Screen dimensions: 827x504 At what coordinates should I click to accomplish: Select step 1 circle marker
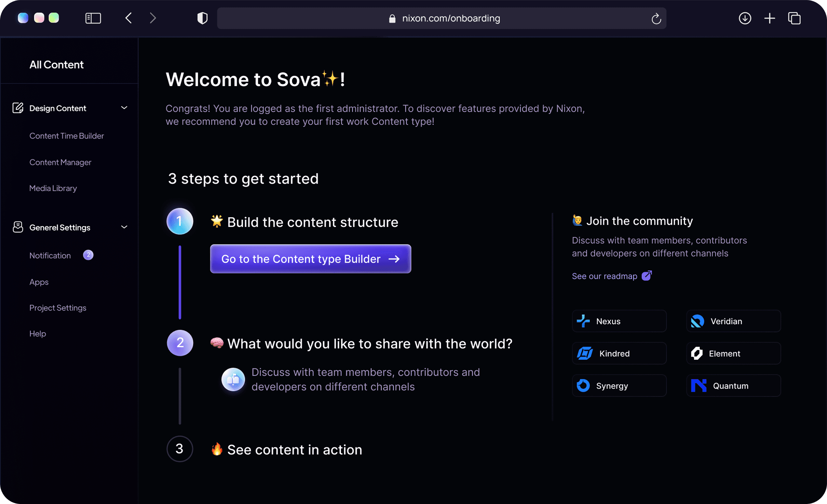180,221
